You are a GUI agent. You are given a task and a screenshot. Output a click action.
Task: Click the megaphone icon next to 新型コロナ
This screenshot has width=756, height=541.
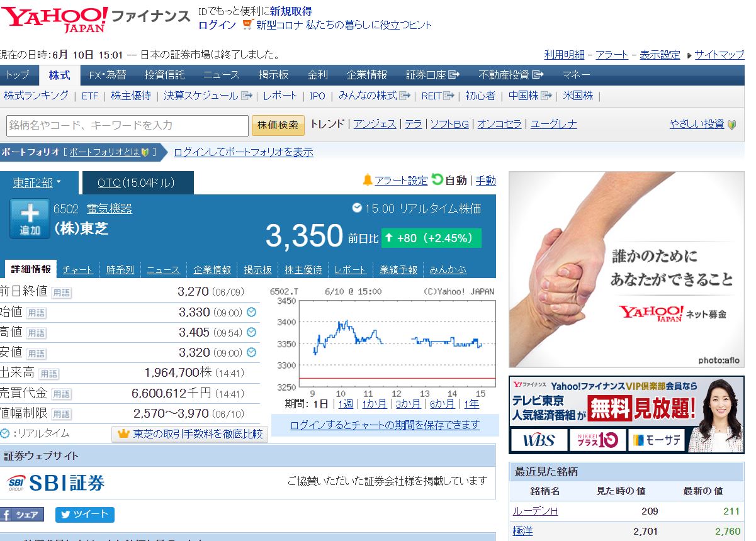coord(245,25)
